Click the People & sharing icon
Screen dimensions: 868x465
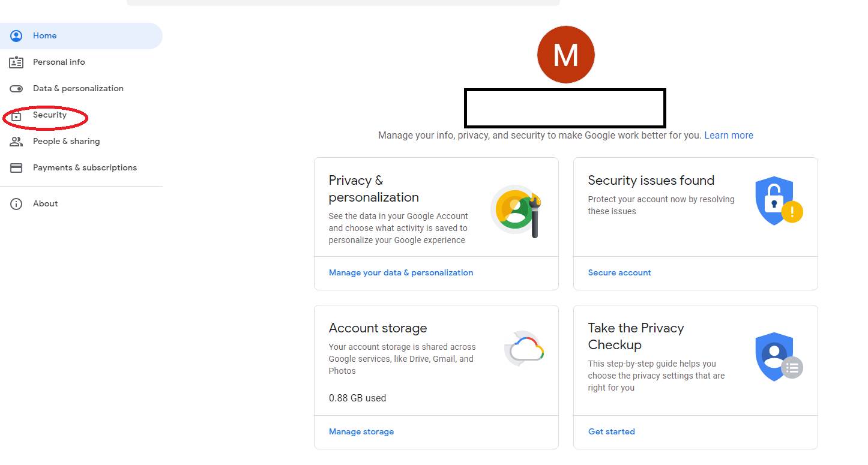pos(16,142)
